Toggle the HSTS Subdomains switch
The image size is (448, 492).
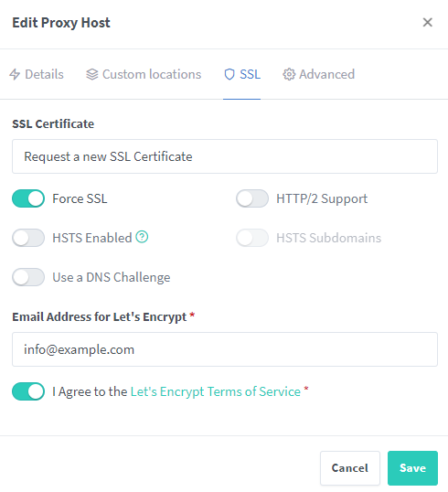tap(252, 238)
